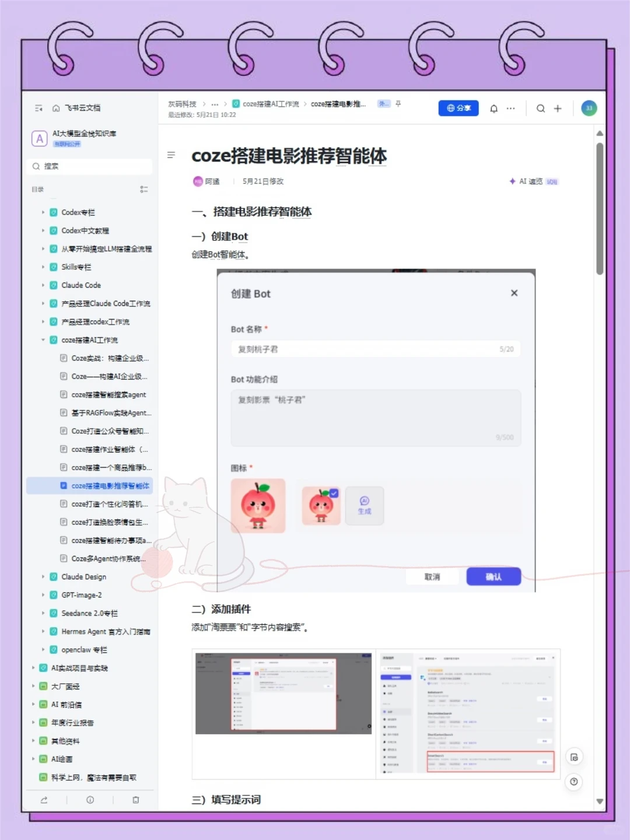Screen dimensions: 630x840
Task: Click the header search magnifier icon
Action: 541,108
